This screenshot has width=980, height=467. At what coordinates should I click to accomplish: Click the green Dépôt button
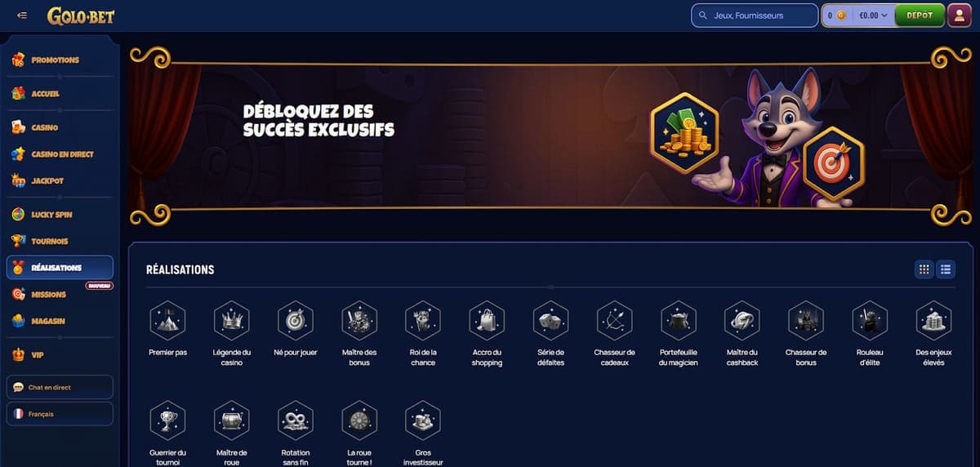(920, 16)
